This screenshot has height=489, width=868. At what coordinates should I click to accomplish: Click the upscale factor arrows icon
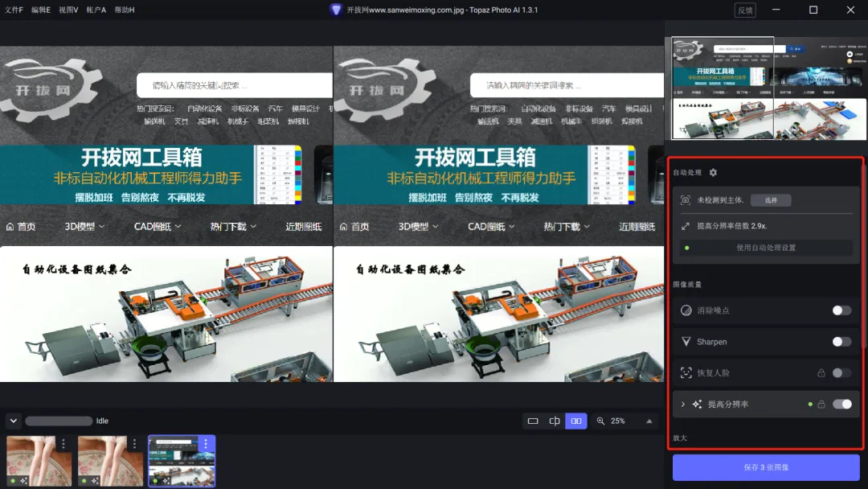686,226
